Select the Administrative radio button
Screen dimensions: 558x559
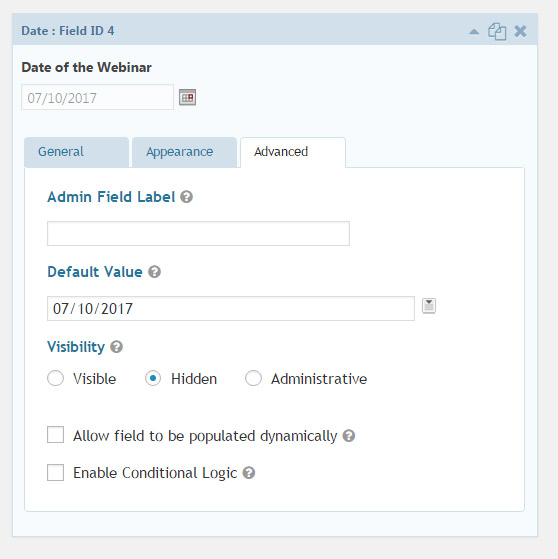click(254, 378)
